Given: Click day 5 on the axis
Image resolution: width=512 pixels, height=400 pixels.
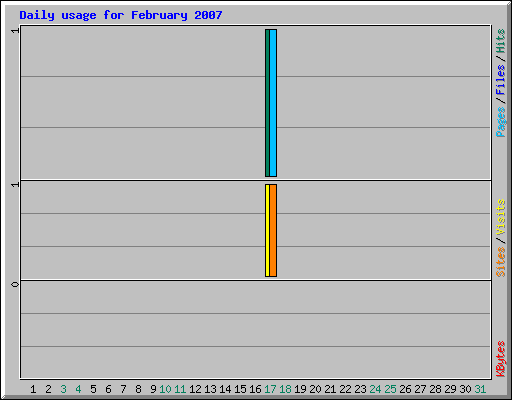Looking at the screenshot, I should 93,389.
